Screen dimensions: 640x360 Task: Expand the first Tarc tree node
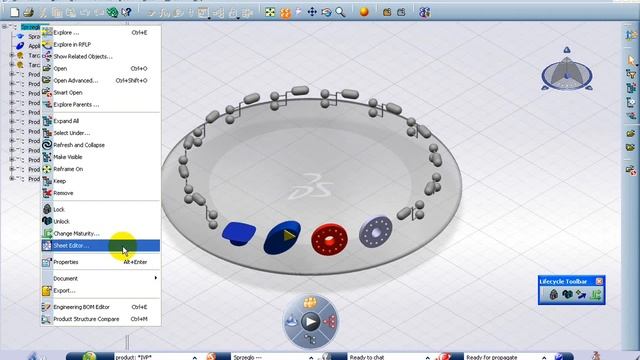pyautogui.click(x=12, y=55)
